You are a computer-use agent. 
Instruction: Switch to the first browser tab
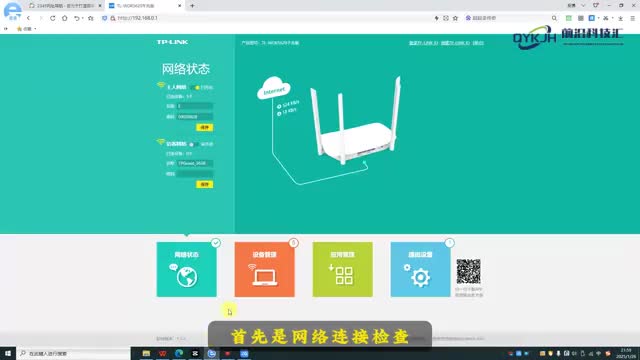[x=63, y=6]
